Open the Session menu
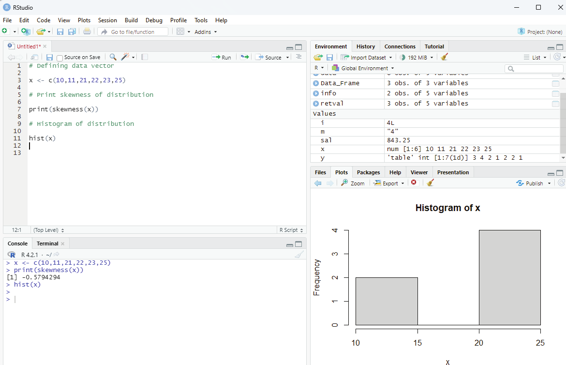The width and height of the screenshot is (566, 365). (108, 20)
